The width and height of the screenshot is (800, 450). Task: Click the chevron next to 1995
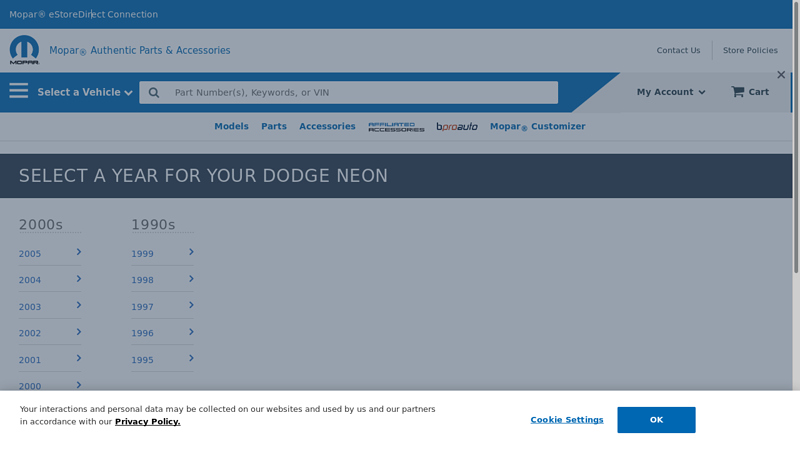(x=191, y=358)
